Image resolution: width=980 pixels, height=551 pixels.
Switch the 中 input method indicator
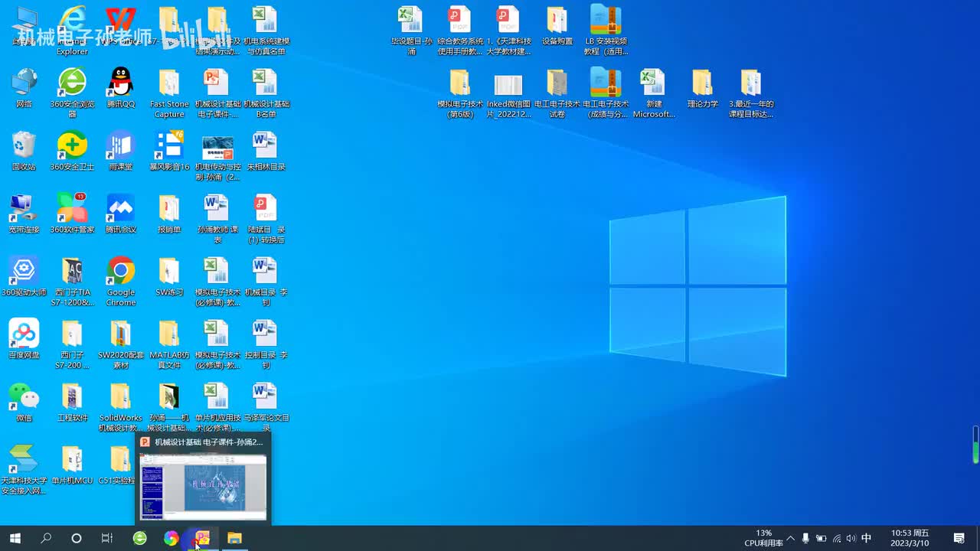[866, 538]
